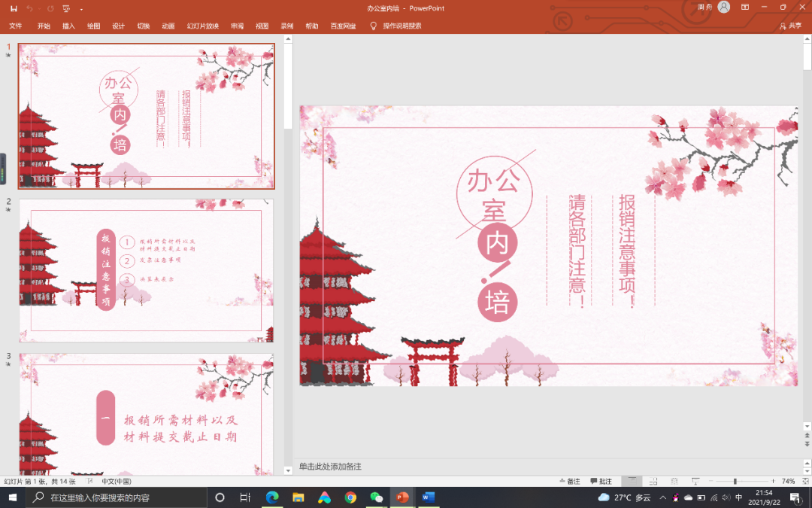Image resolution: width=812 pixels, height=508 pixels.
Task: Open the accessibility check icon in status bar
Action: tap(90, 481)
